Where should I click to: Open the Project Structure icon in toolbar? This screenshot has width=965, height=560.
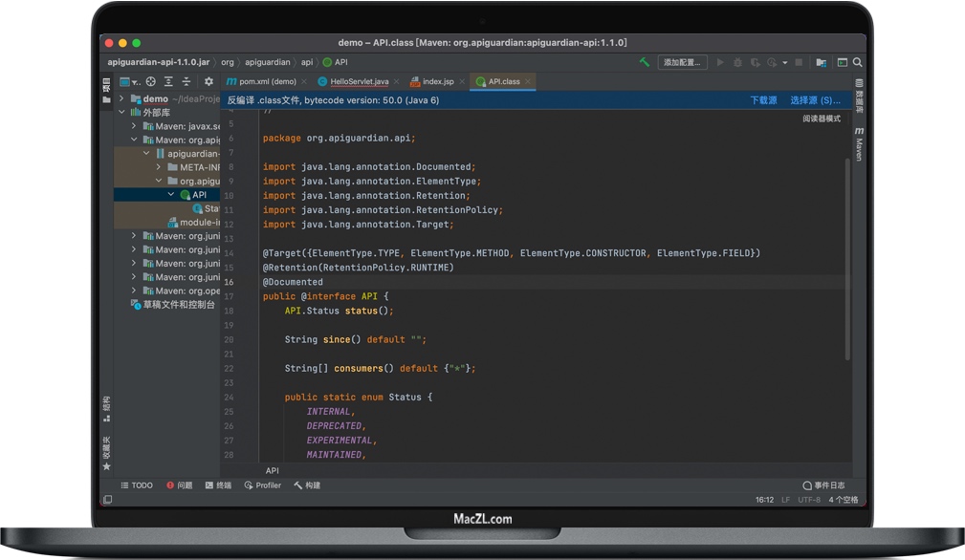coord(821,62)
